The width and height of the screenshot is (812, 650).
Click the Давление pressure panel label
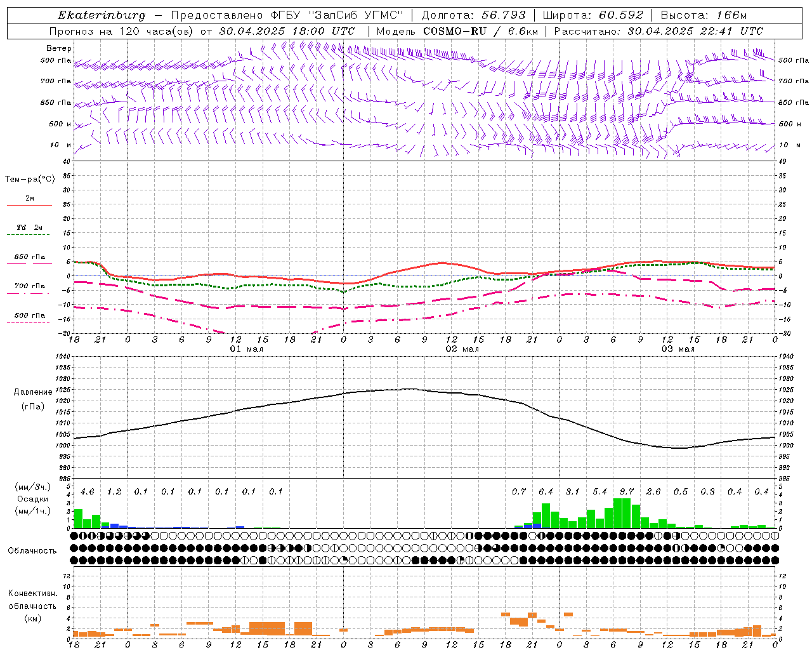coord(33,392)
